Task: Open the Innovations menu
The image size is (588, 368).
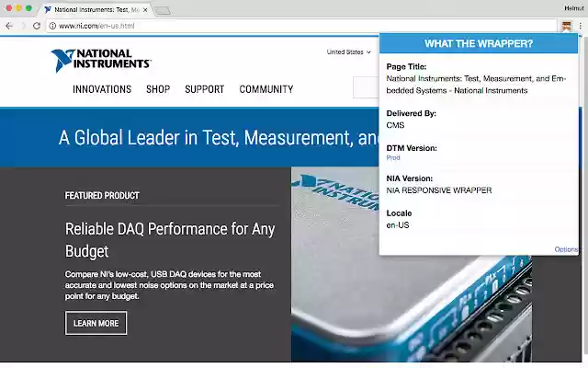Action: point(102,89)
